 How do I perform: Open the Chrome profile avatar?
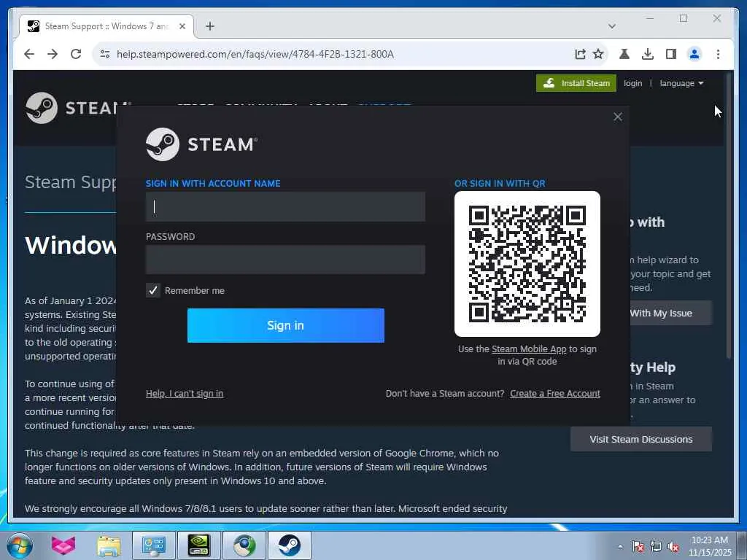point(694,54)
